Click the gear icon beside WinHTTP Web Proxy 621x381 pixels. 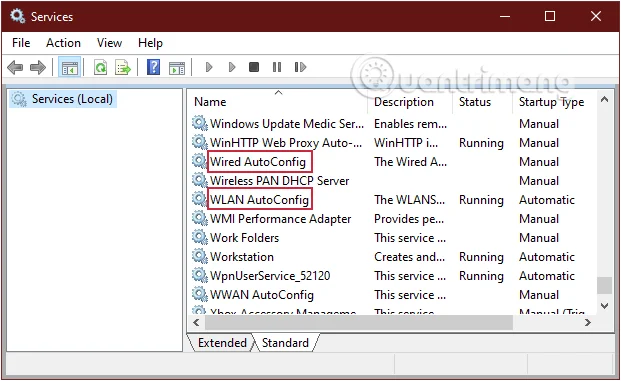pos(200,142)
